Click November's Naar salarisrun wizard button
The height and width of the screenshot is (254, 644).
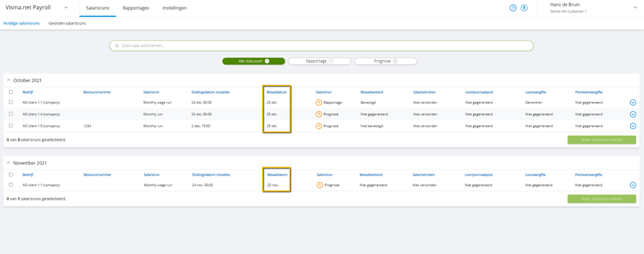pyautogui.click(x=601, y=199)
